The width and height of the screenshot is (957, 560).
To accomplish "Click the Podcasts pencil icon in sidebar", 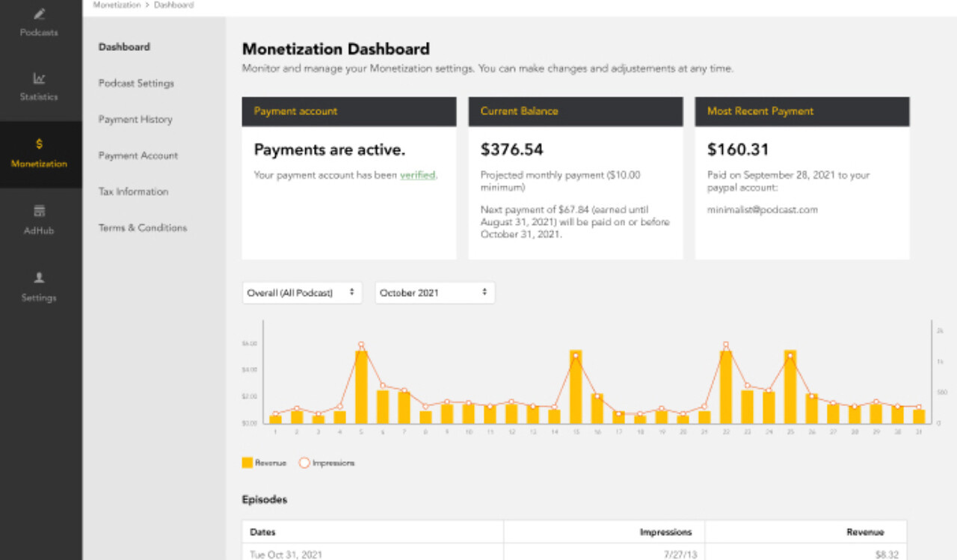I will 39,14.
